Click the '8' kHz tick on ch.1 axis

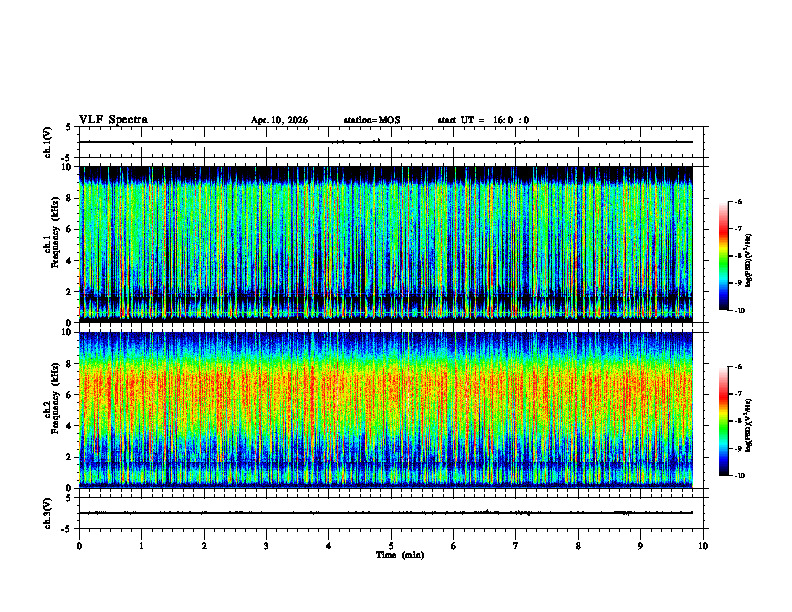[x=70, y=198]
